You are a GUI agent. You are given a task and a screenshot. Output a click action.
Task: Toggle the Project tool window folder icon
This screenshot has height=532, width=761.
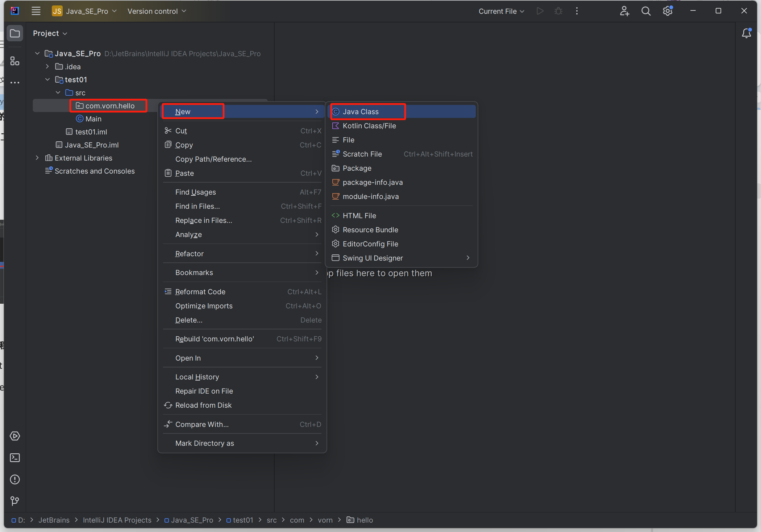[x=14, y=33]
